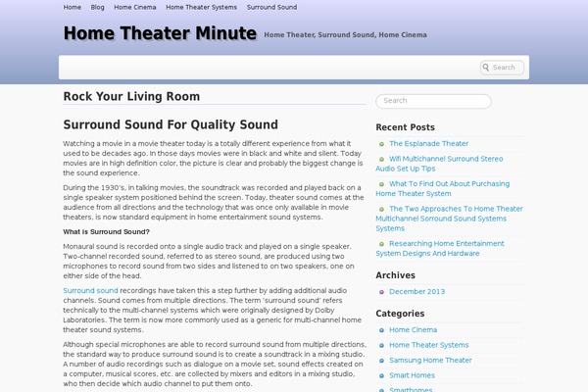Screen dimensions: 588x392
Task: Click blue bullet icon beside Home Cinema category
Action: coord(381,330)
